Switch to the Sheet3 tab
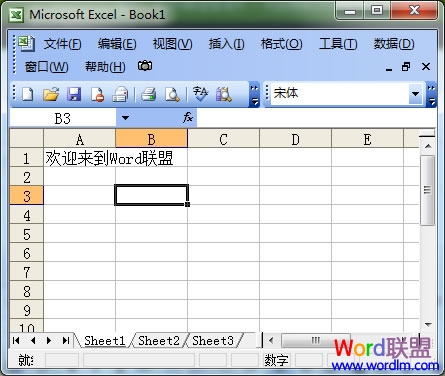445x376 pixels. 213,341
